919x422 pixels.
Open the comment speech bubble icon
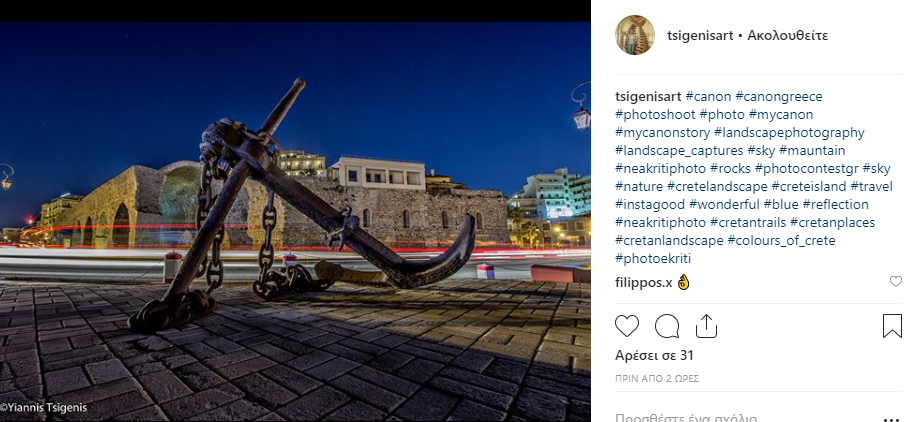coord(667,326)
